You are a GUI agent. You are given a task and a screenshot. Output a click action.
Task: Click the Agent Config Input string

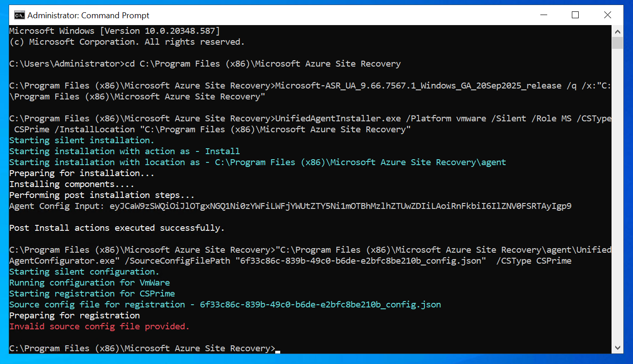coord(290,206)
